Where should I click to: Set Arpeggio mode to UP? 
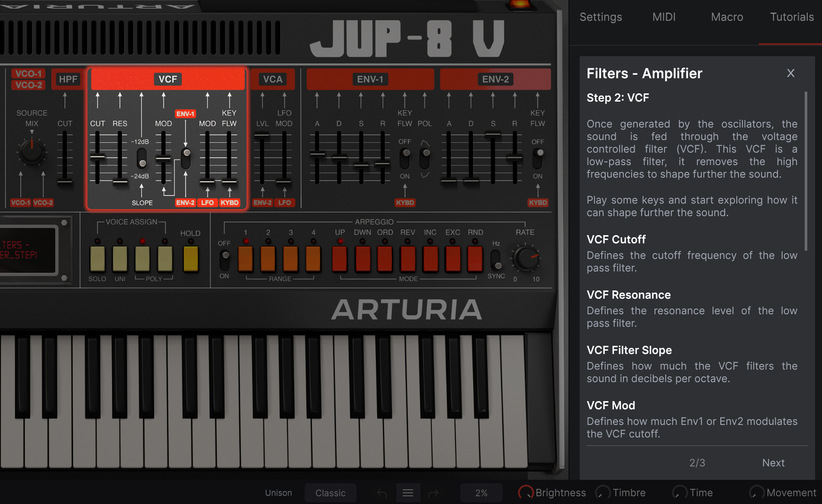pos(340,259)
